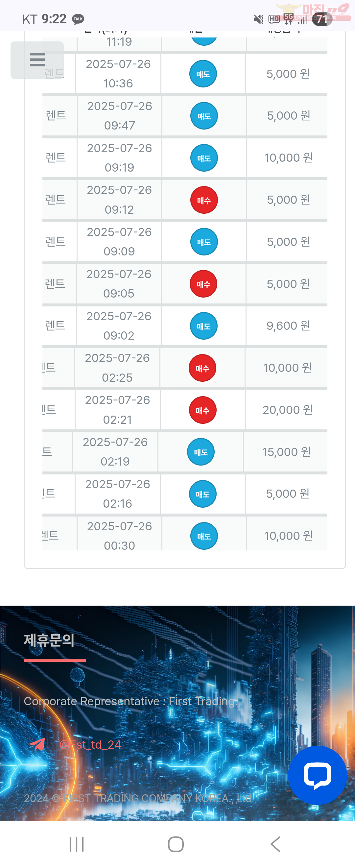
Task: Open the blue live chat bubble
Action: (317, 775)
